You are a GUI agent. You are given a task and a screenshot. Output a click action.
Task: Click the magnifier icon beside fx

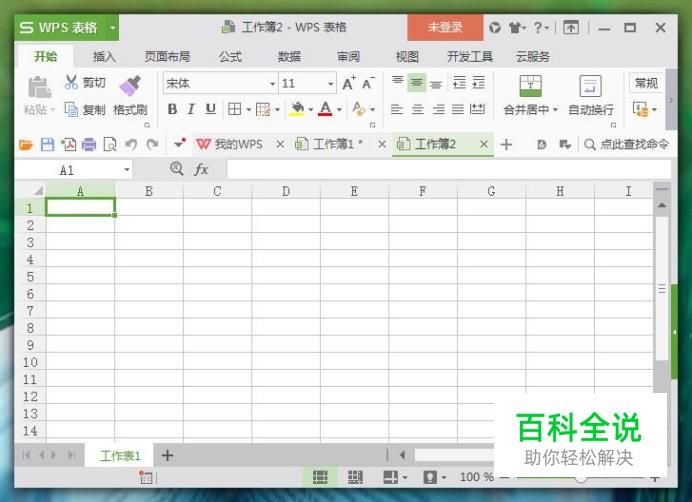pos(177,168)
